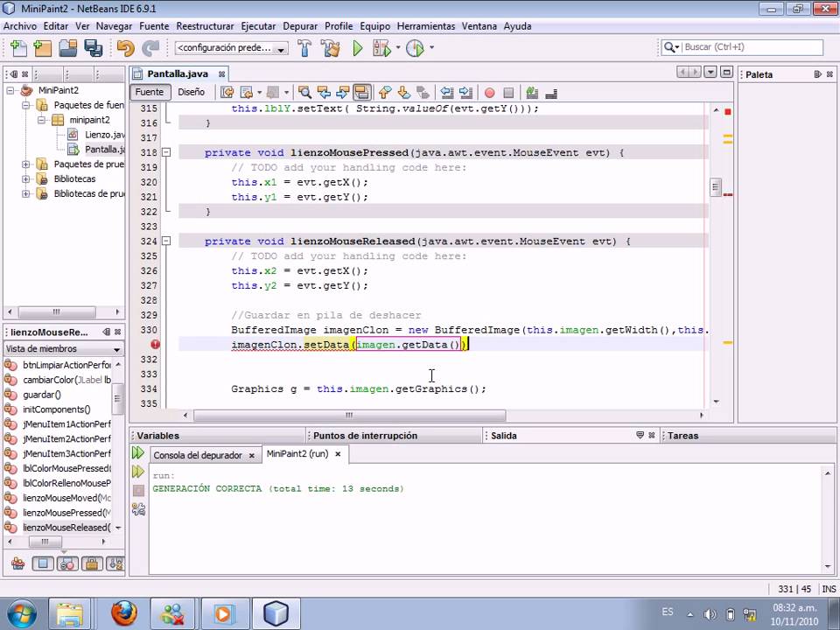Start Macro Recording red circle
Viewport: 840px width, 630px height.
tap(489, 93)
